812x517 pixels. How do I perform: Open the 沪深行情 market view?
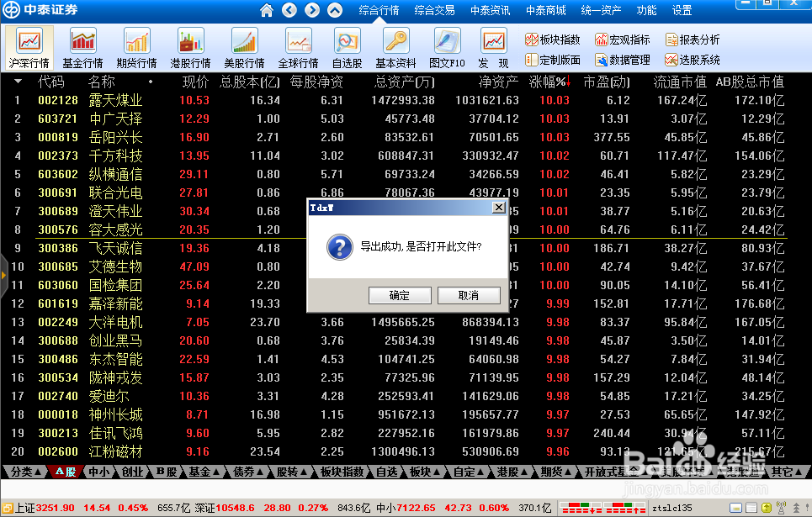click(29, 48)
